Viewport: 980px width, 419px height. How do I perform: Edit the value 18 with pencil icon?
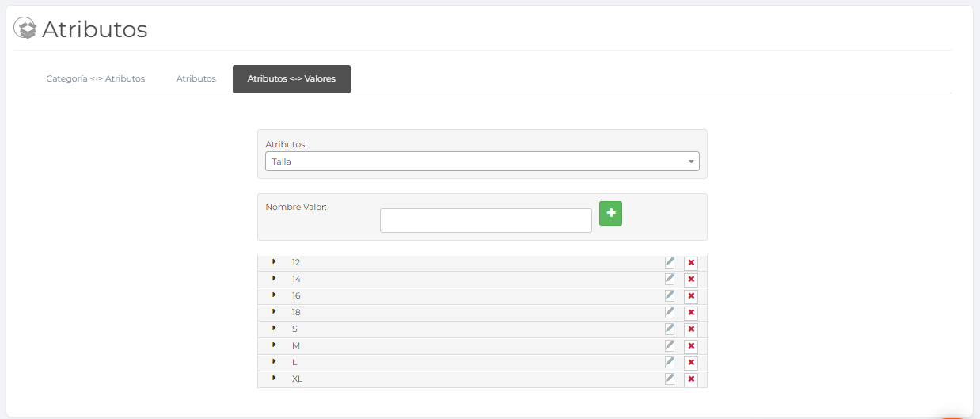coord(670,312)
